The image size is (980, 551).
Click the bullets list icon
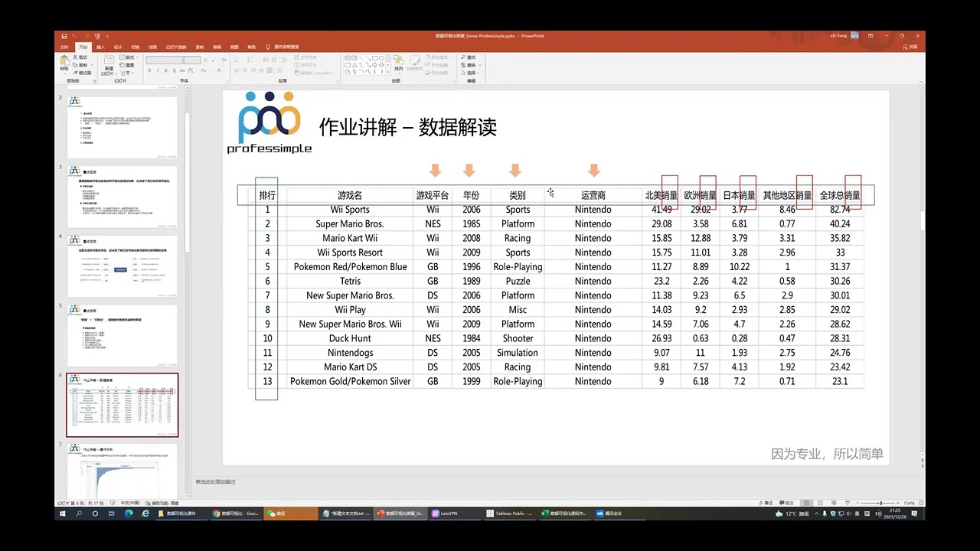pos(237,60)
